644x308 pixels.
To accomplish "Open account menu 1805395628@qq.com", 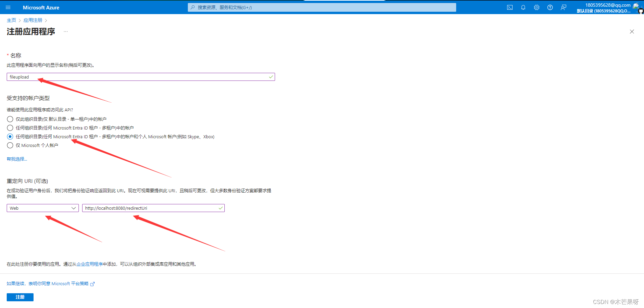I will point(609,8).
